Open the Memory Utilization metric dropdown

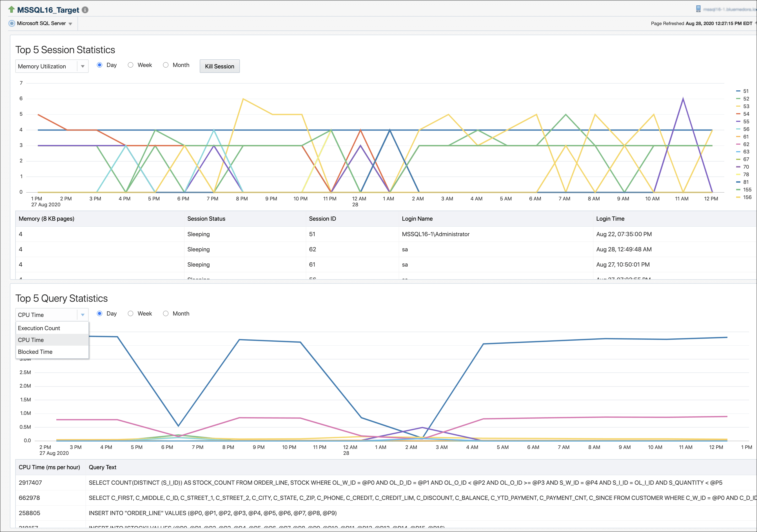83,66
